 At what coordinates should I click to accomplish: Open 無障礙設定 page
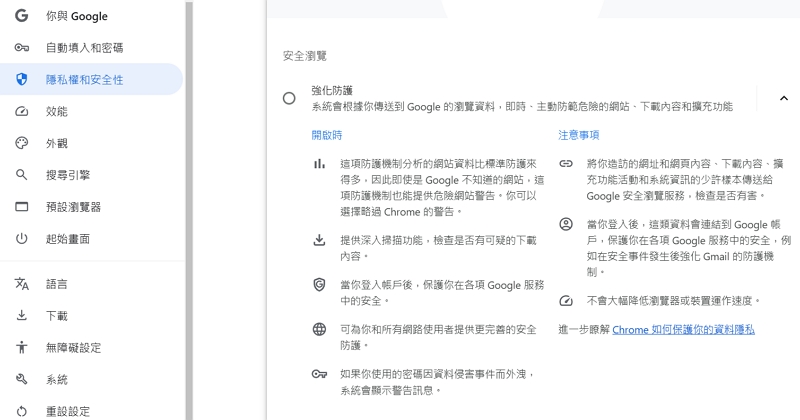[x=92, y=348]
